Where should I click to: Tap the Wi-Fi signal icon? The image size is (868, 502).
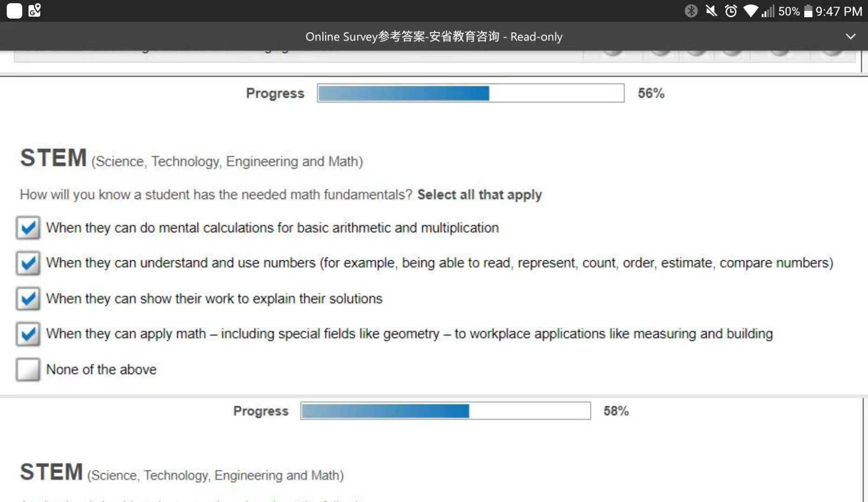[750, 11]
